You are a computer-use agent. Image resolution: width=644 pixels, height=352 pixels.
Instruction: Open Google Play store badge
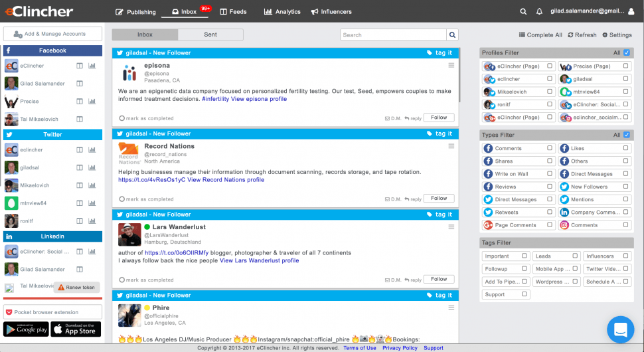[x=27, y=329]
